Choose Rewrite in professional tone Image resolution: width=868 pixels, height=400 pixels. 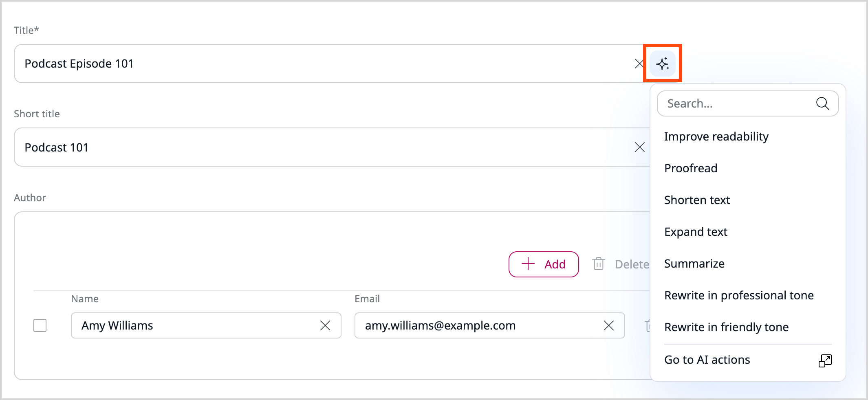(739, 295)
